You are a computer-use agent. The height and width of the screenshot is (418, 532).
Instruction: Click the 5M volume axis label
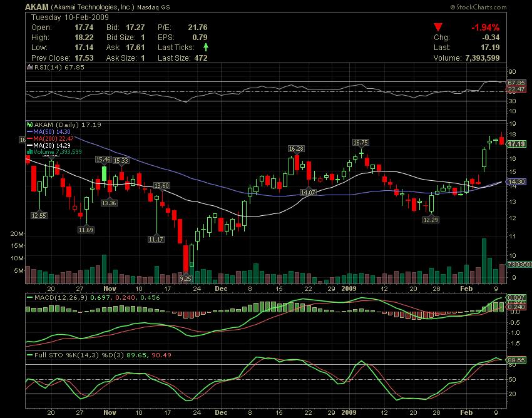19,271
